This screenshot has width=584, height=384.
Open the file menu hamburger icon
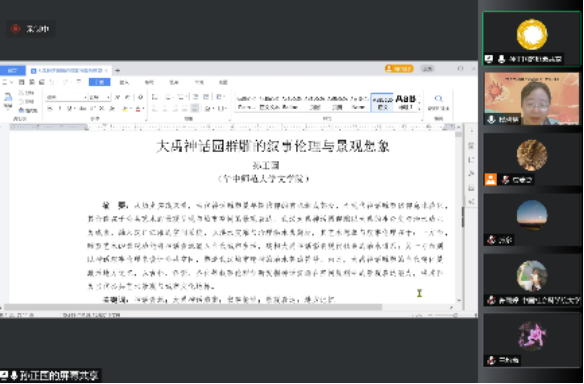point(6,82)
